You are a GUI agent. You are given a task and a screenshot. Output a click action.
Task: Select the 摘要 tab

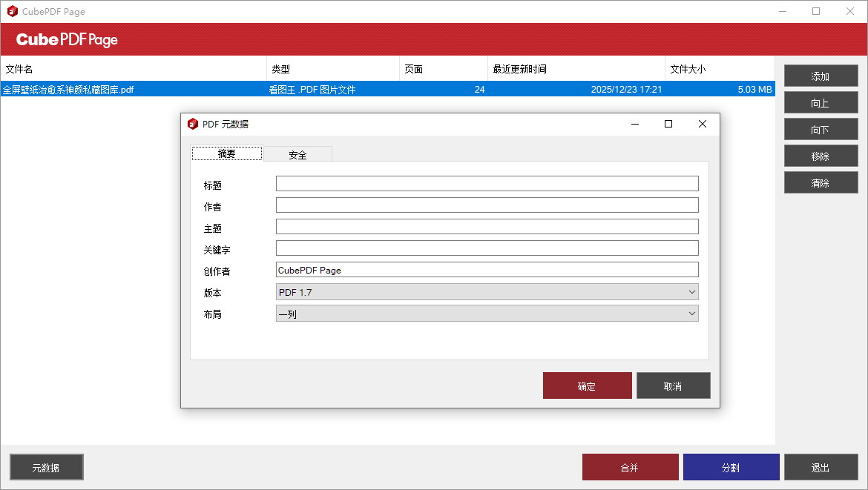click(226, 153)
